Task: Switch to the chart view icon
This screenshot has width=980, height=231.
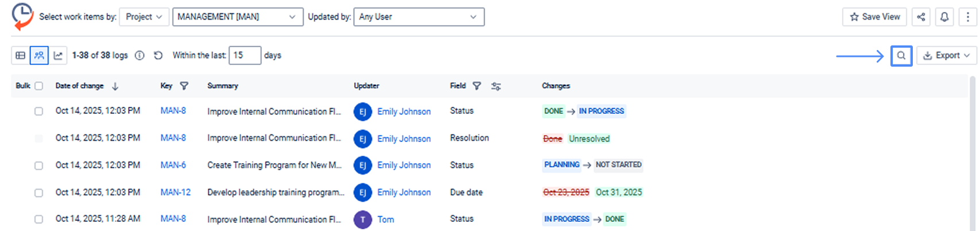Action: coord(58,56)
